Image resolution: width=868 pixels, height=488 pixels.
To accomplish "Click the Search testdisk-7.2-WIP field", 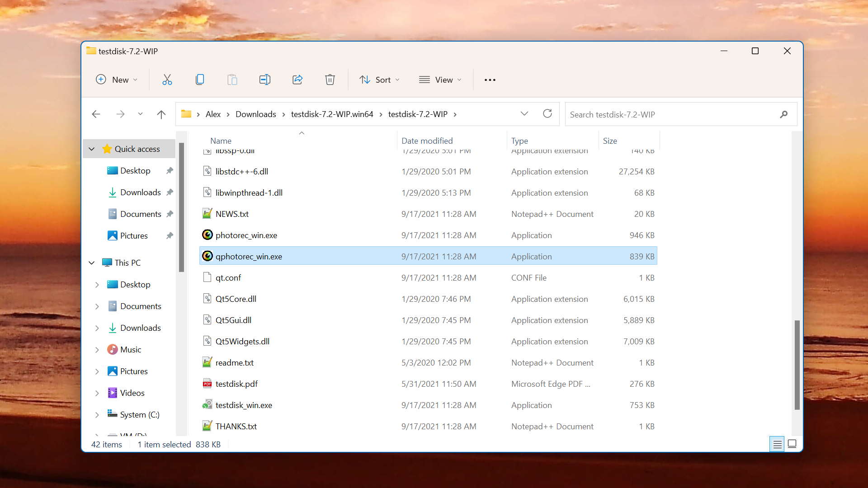I will point(669,115).
